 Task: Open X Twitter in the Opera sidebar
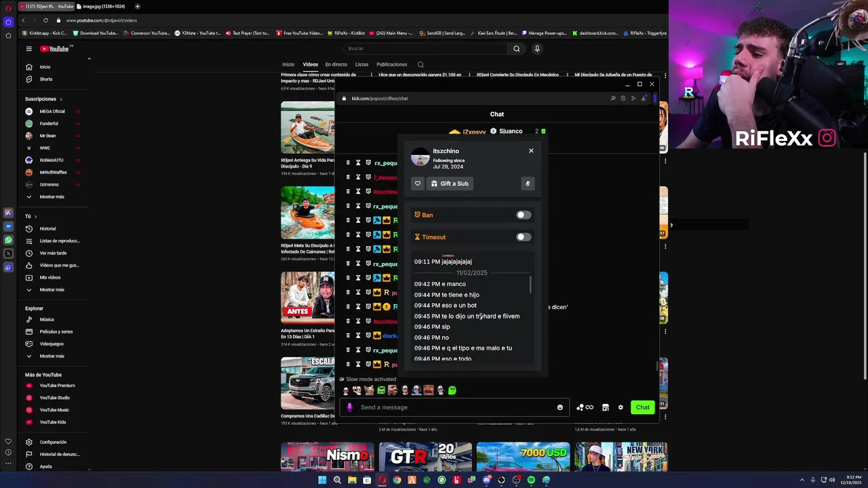[8, 253]
